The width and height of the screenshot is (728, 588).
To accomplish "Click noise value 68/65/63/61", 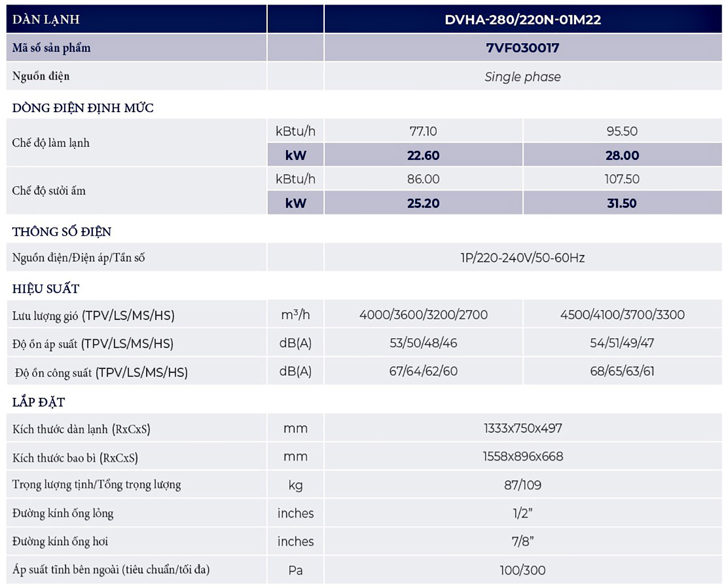I will pyautogui.click(x=622, y=371).
